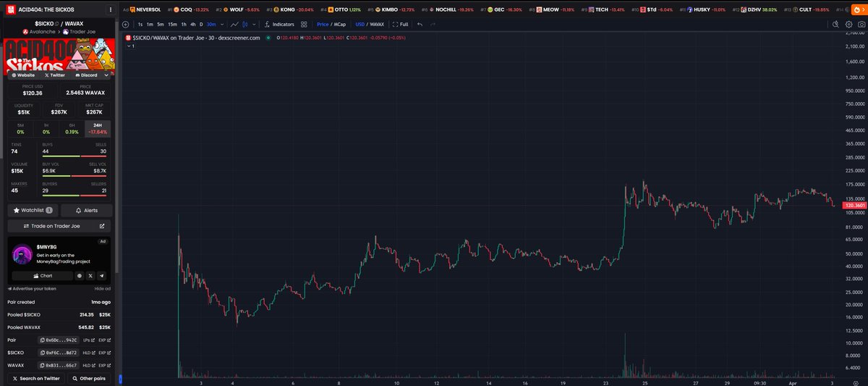This screenshot has width=868, height=386.
Task: Switch chart quote to WAVAX
Action: 377,24
